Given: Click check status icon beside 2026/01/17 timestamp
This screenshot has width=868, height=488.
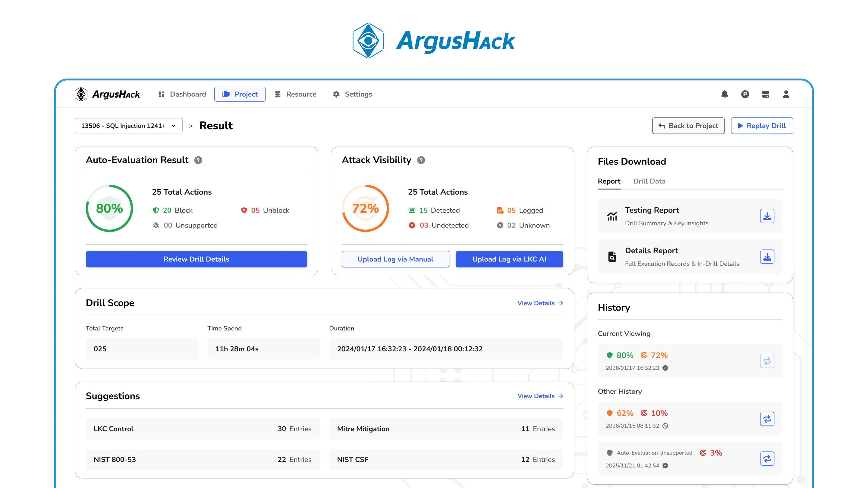Looking at the screenshot, I should pyautogui.click(x=665, y=368).
